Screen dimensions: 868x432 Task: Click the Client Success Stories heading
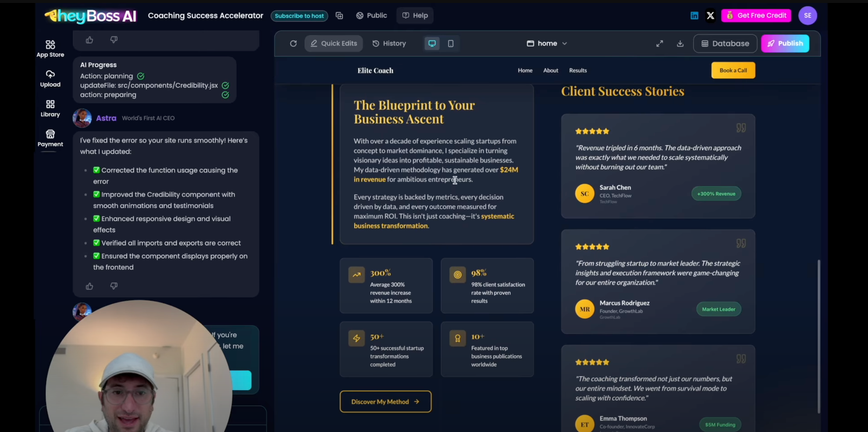(623, 91)
